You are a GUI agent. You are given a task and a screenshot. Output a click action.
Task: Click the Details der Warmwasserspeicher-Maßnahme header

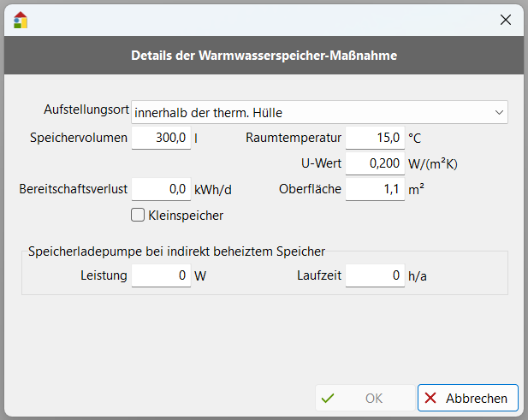(x=264, y=56)
